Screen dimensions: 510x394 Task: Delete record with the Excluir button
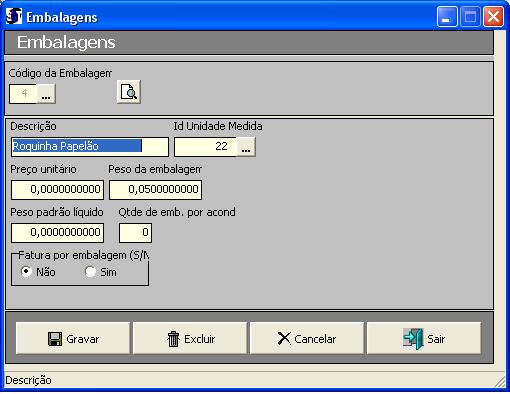190,338
